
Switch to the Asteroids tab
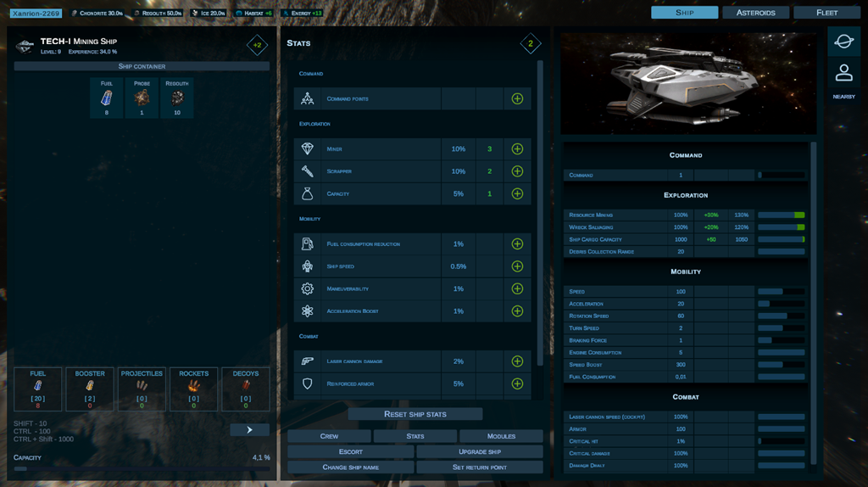click(x=755, y=12)
